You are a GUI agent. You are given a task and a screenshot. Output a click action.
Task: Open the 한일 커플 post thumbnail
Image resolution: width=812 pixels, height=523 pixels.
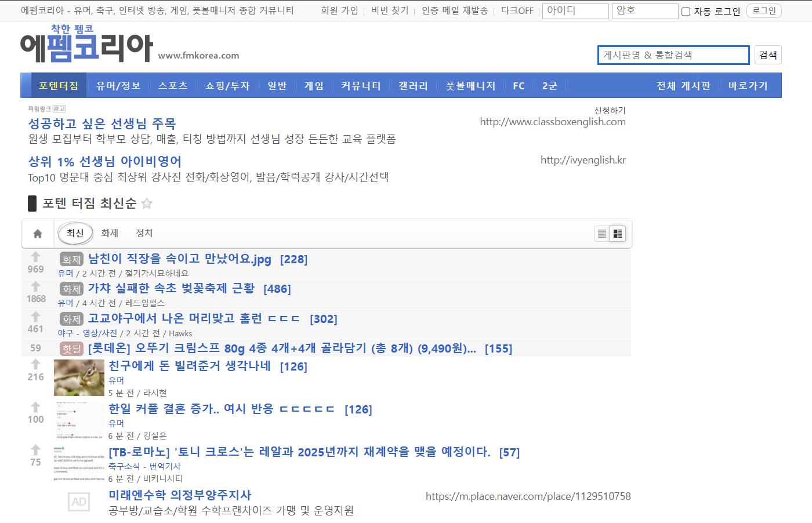pos(79,420)
